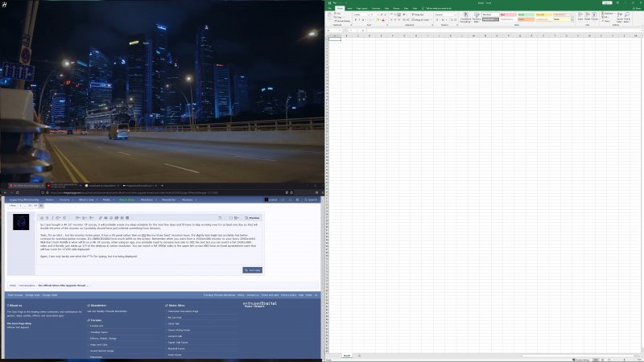Toggle Wrap Text in Excel
This screenshot has height=362, width=644.
(418, 14)
